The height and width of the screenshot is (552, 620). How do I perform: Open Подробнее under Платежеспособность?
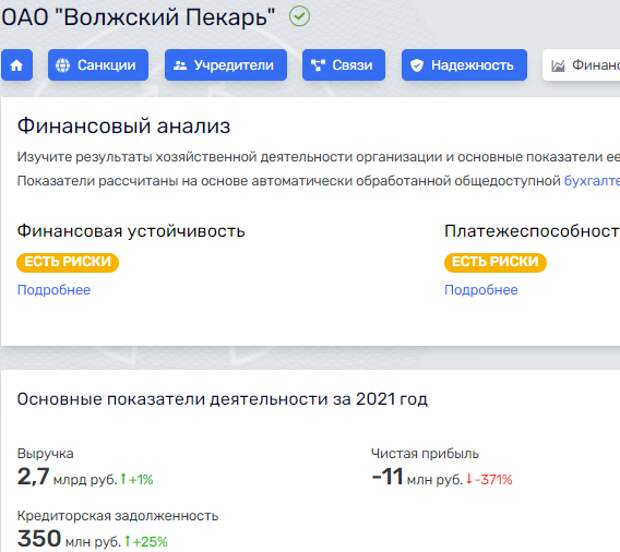(x=481, y=290)
